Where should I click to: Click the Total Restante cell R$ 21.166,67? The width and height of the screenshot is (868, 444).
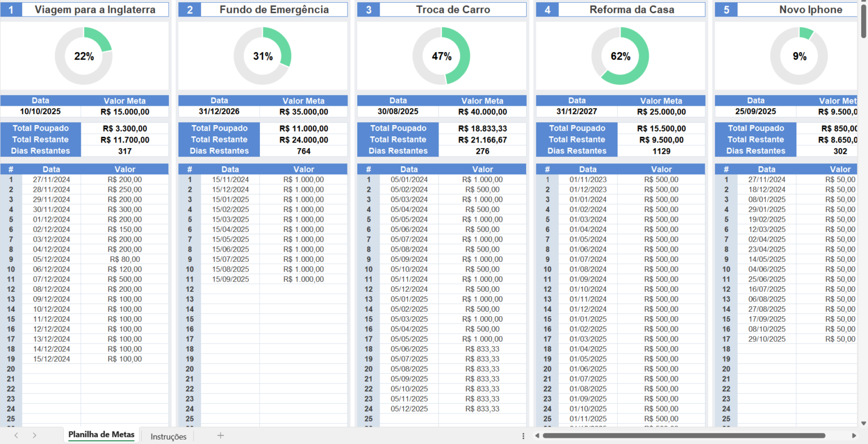(x=483, y=140)
